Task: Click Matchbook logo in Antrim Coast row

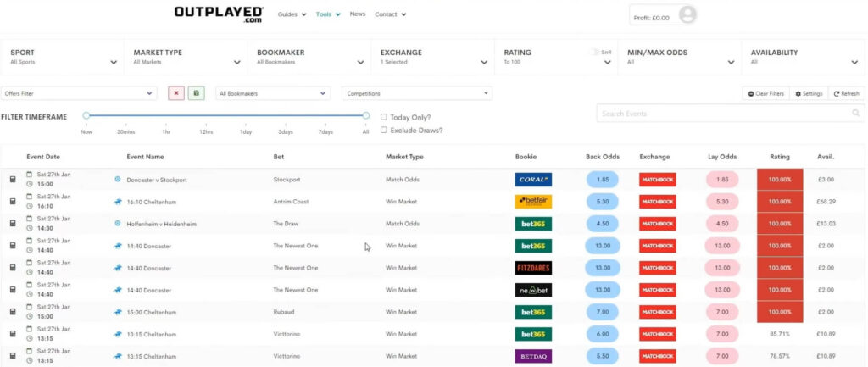Action: [658, 202]
